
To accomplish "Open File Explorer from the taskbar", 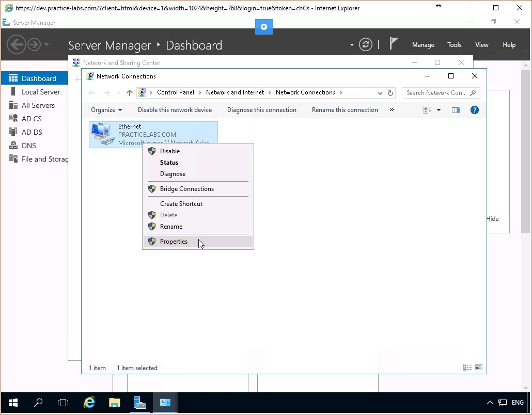I will (x=114, y=402).
